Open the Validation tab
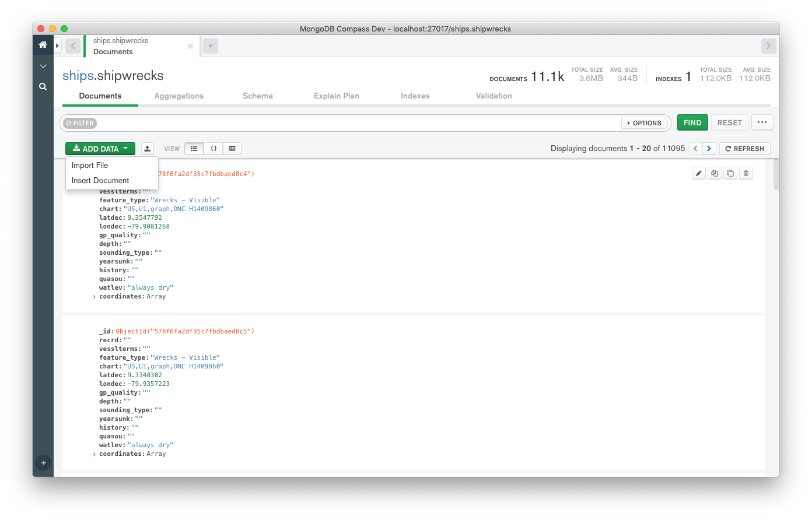812x520 pixels. 494,96
